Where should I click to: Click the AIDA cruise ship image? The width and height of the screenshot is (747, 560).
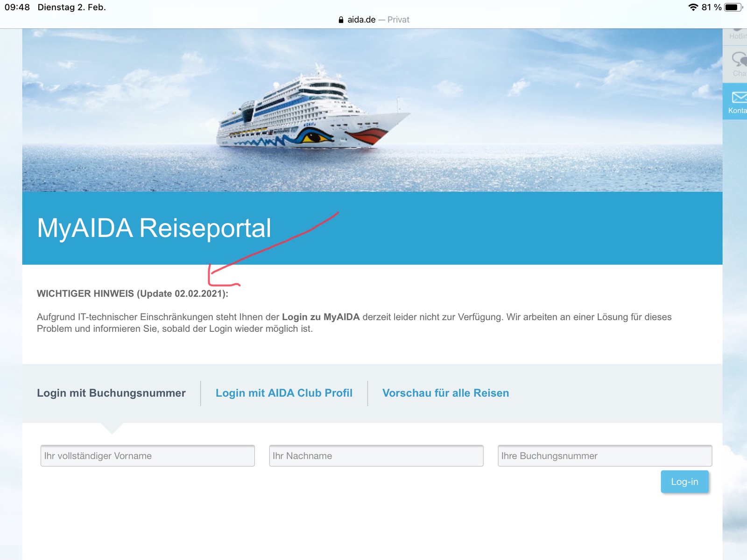[313, 111]
